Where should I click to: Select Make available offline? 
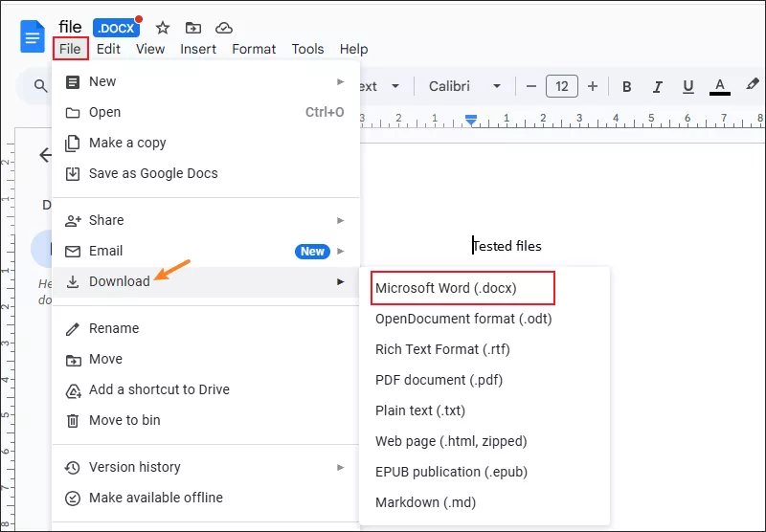coord(206,498)
